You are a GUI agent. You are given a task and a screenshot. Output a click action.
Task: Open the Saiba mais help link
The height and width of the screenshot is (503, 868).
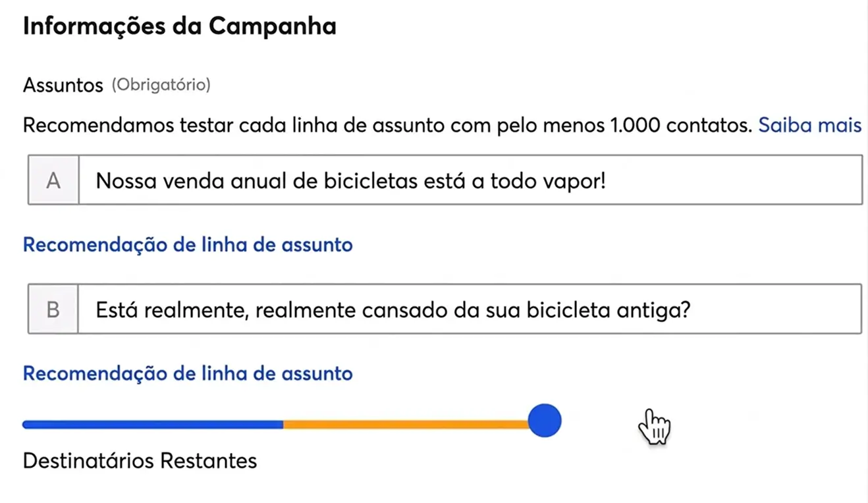pos(810,125)
